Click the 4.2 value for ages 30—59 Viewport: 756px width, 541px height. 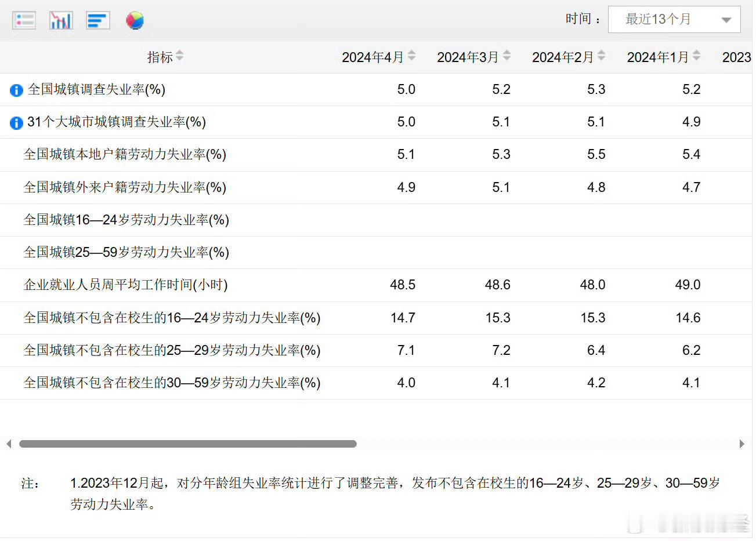(596, 383)
